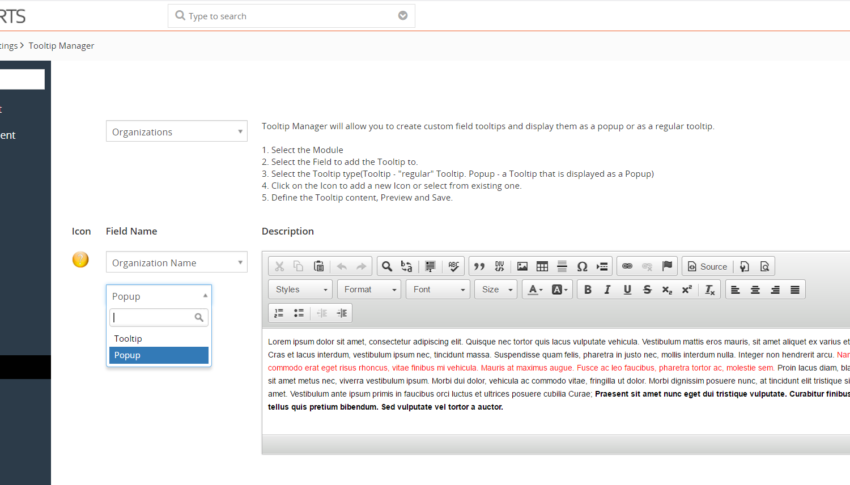This screenshot has height=485, width=850.
Task: Click the Cut icon in editor toolbar
Action: tap(279, 266)
